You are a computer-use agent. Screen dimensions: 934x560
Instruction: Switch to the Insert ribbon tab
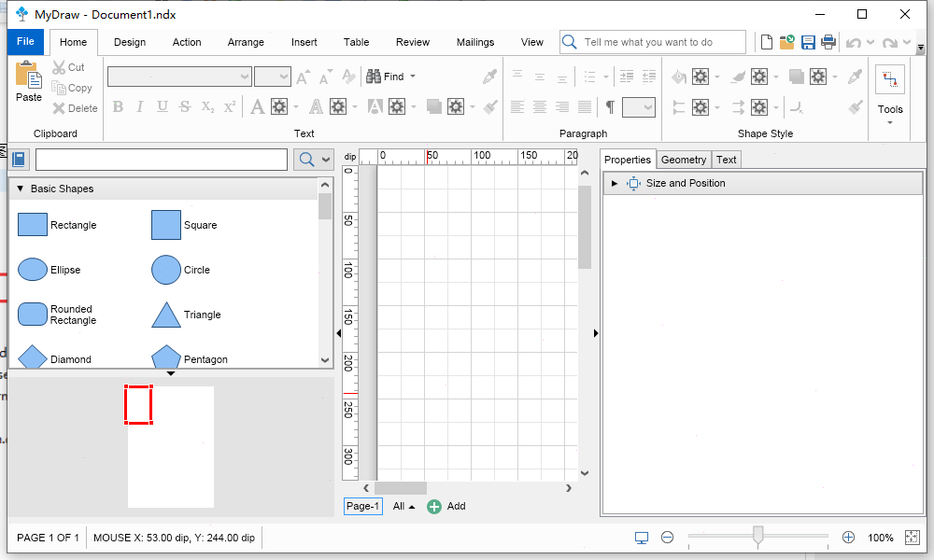(x=304, y=42)
